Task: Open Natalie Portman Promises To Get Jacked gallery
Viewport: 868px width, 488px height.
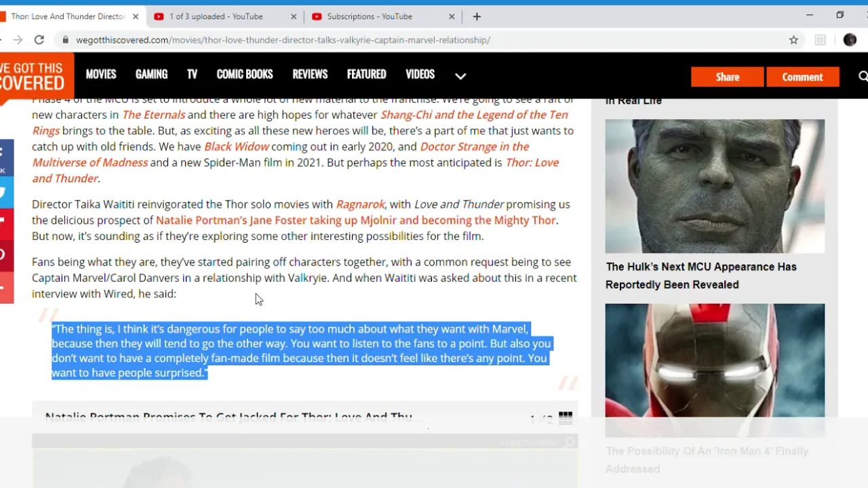Action: pyautogui.click(x=233, y=417)
